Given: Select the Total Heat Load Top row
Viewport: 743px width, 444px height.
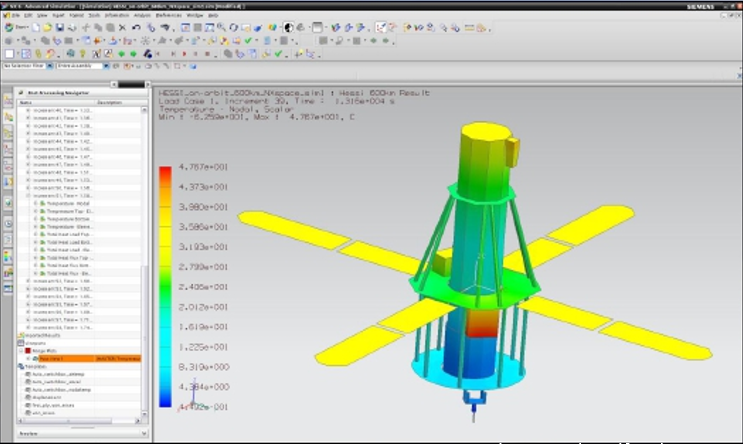Looking at the screenshot, I should pyautogui.click(x=69, y=234).
